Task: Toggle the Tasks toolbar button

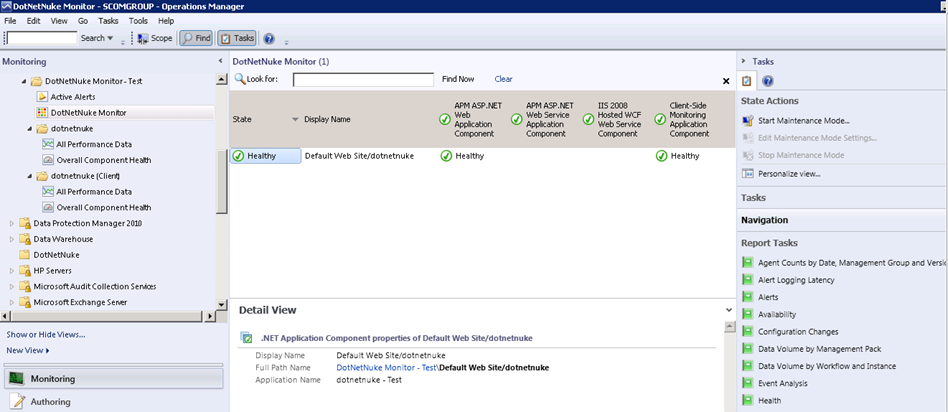Action: coord(237,38)
